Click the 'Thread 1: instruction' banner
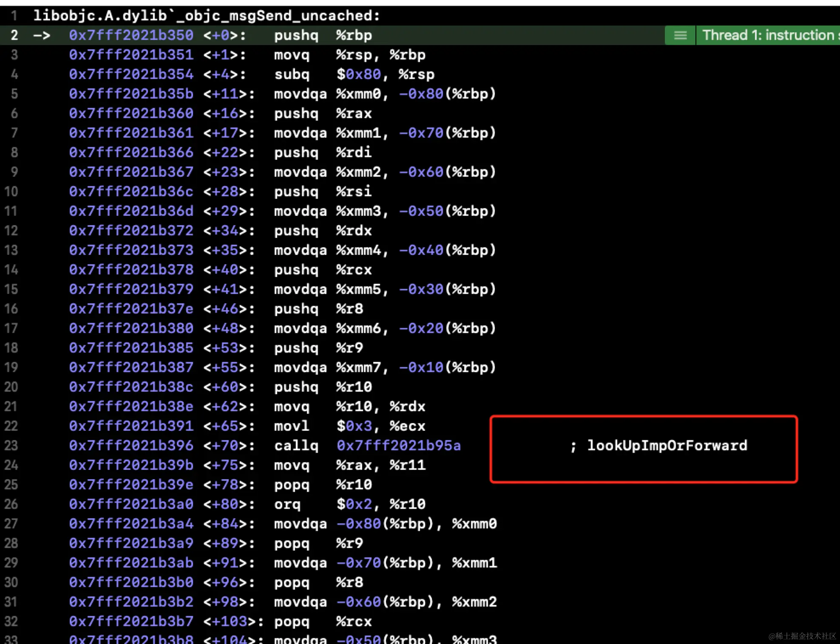Screen dimensions: 840x644 [769, 35]
